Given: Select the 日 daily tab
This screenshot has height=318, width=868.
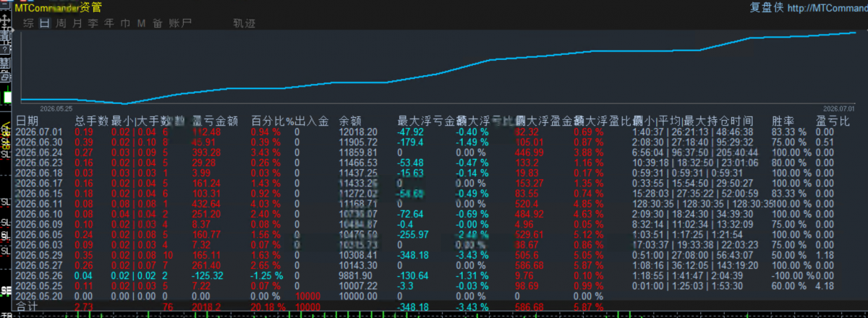Looking at the screenshot, I should pyautogui.click(x=45, y=23).
